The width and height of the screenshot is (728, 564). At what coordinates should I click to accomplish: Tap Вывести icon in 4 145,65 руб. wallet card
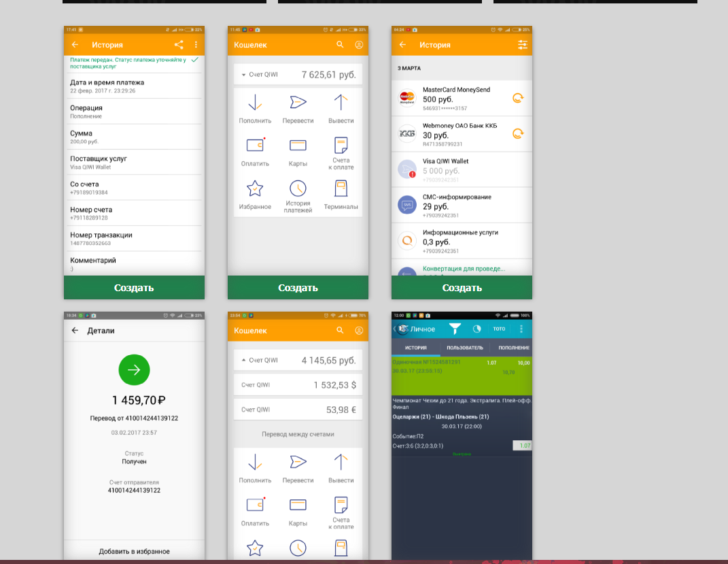pyautogui.click(x=341, y=462)
